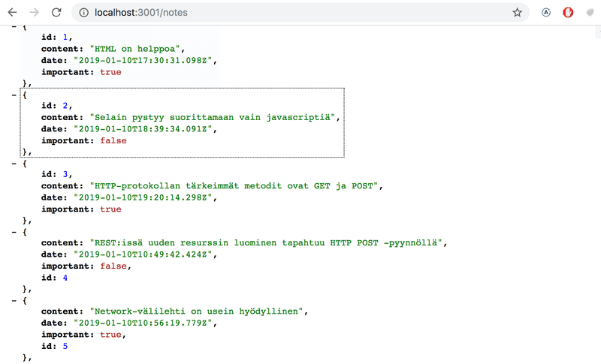Open the gray extension icon at the toolbar edge
The image size is (601, 364).
pyautogui.click(x=590, y=13)
